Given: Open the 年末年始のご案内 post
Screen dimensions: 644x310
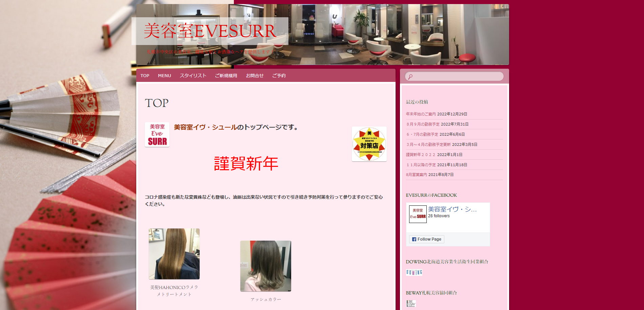Looking at the screenshot, I should point(421,114).
